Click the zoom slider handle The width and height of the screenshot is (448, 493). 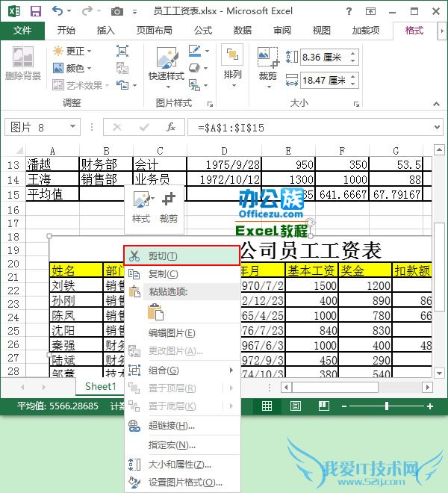(387, 406)
